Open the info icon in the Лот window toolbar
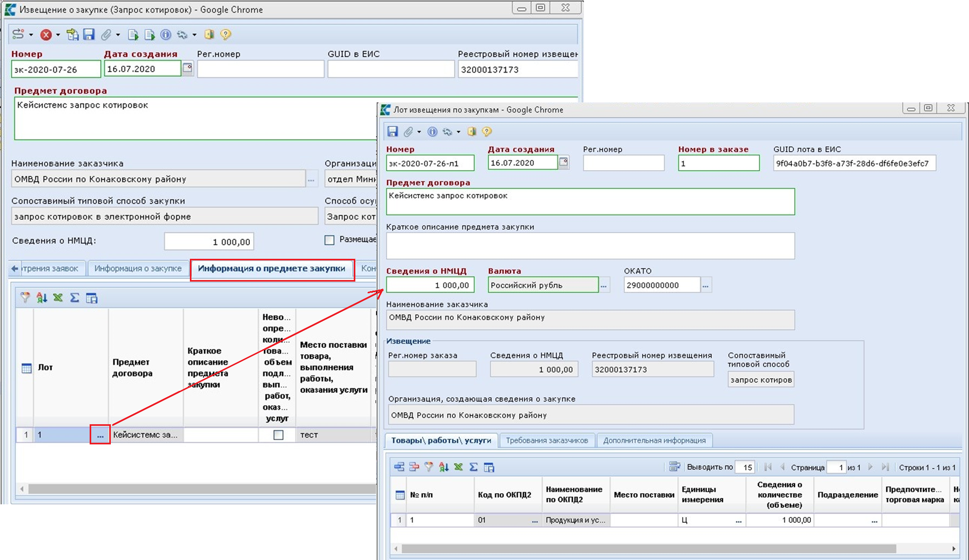969x560 pixels. click(x=433, y=132)
